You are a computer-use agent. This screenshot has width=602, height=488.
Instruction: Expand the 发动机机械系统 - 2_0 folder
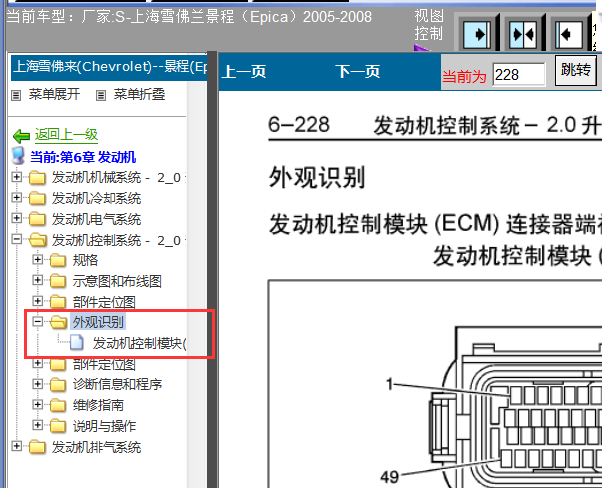coord(17,177)
